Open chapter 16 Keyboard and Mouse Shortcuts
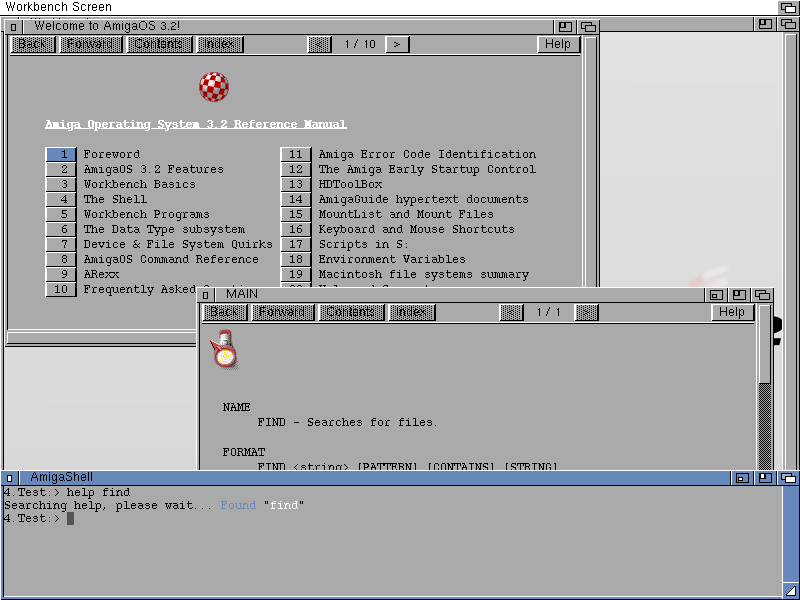This screenshot has width=800, height=600. (296, 230)
